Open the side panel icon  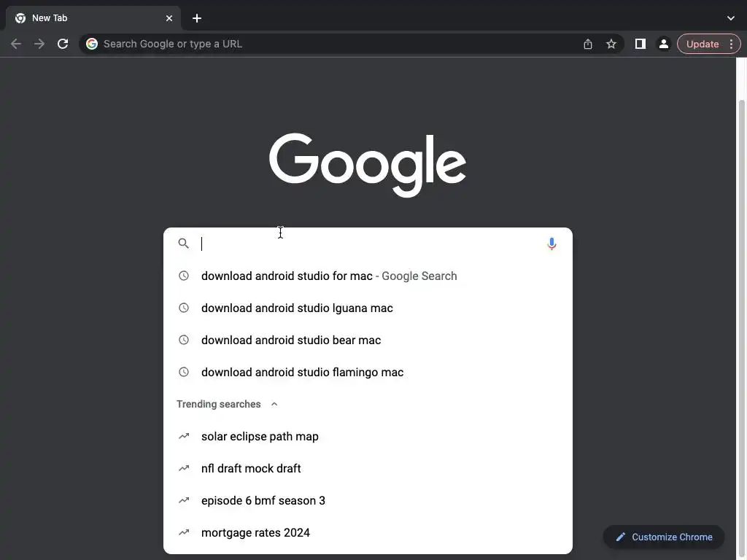pyautogui.click(x=640, y=44)
